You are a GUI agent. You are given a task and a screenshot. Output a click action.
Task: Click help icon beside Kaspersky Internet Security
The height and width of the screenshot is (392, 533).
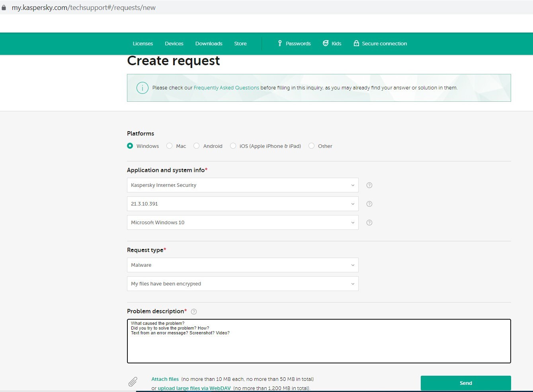point(369,185)
